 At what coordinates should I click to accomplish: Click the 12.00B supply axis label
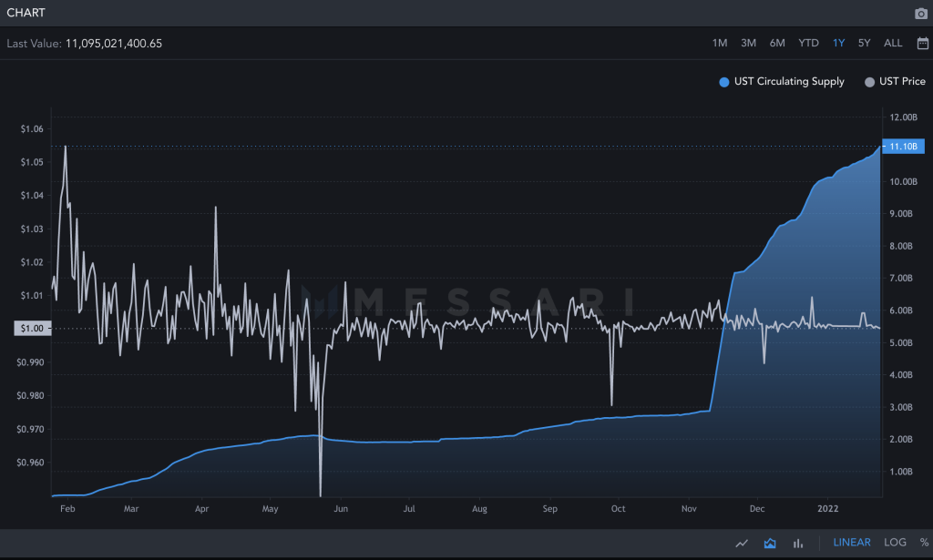tap(903, 117)
